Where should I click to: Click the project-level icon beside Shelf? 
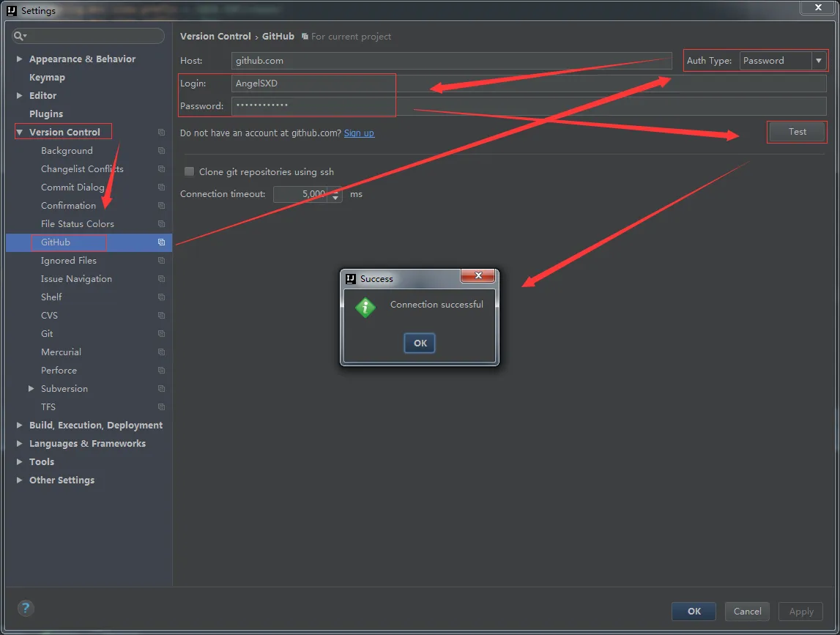click(x=161, y=297)
